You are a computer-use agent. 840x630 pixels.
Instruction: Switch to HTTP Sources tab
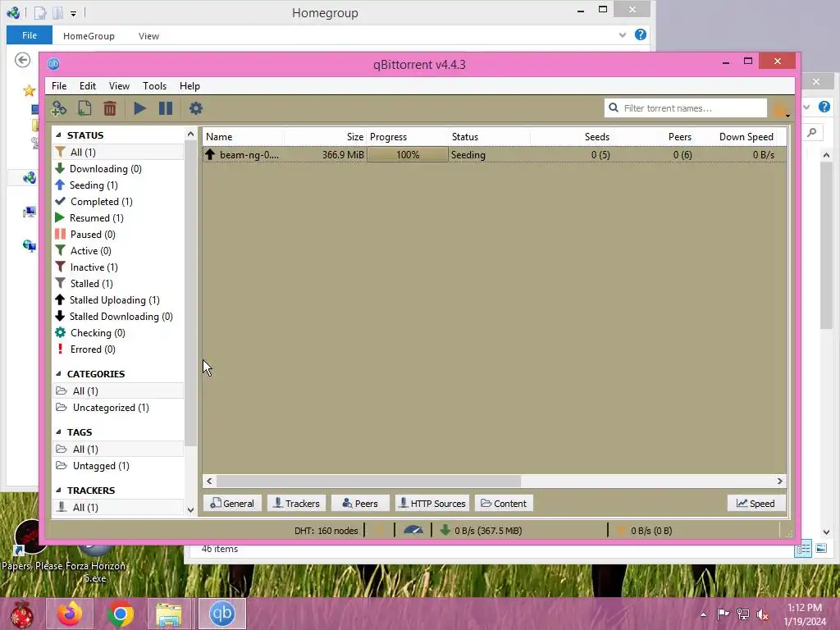432,504
